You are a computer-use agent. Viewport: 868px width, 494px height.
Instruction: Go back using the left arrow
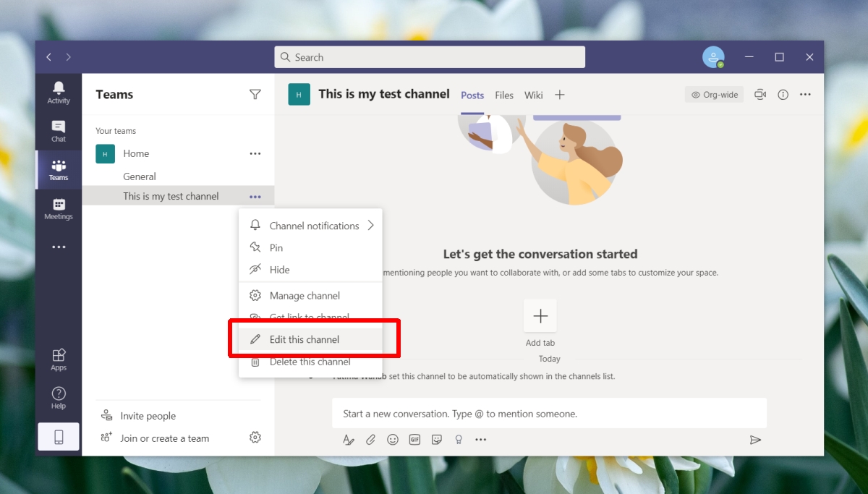click(x=48, y=57)
